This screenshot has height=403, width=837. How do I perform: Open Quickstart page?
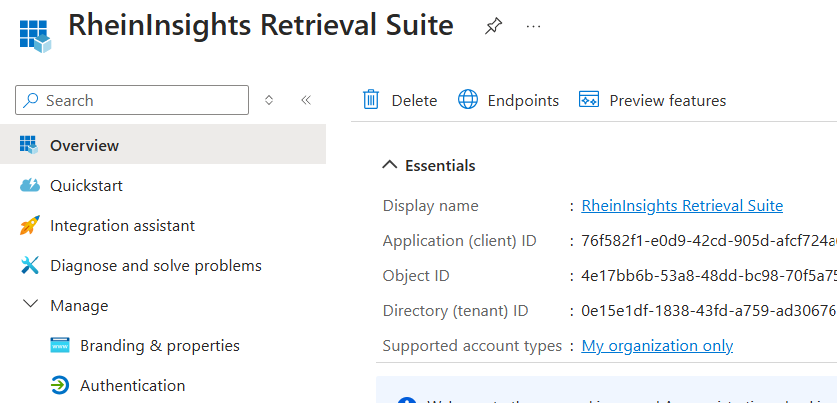click(x=86, y=185)
